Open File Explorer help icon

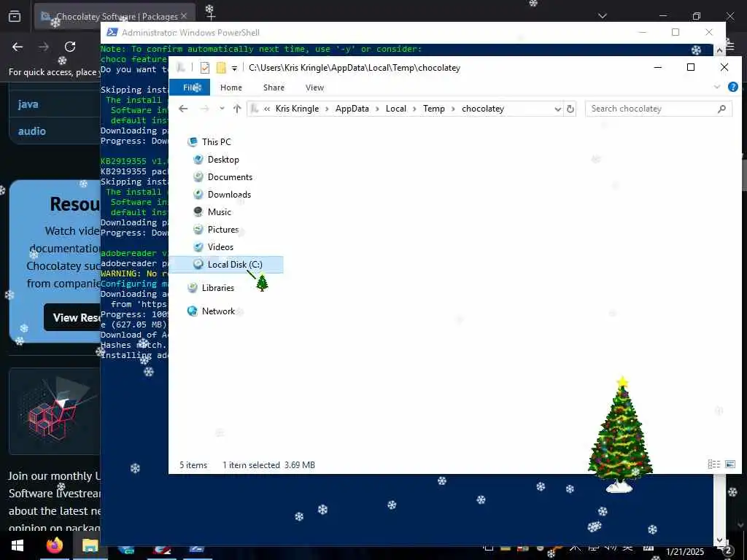pos(732,87)
